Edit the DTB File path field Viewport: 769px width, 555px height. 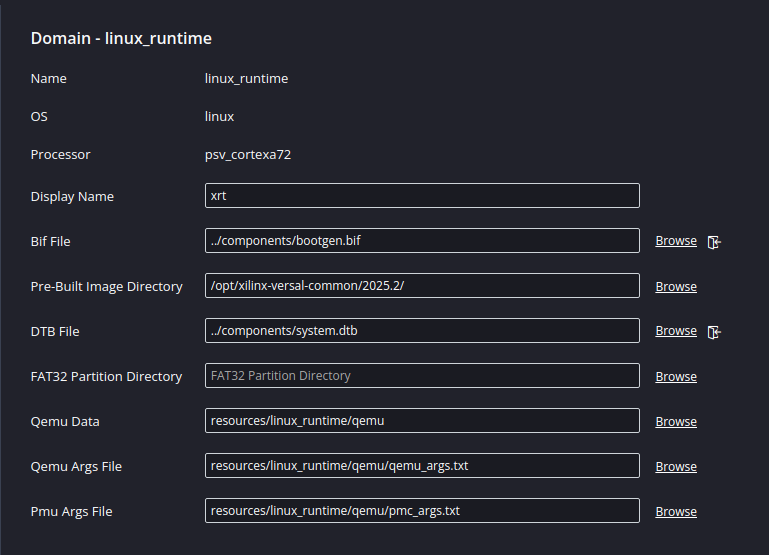(x=421, y=331)
